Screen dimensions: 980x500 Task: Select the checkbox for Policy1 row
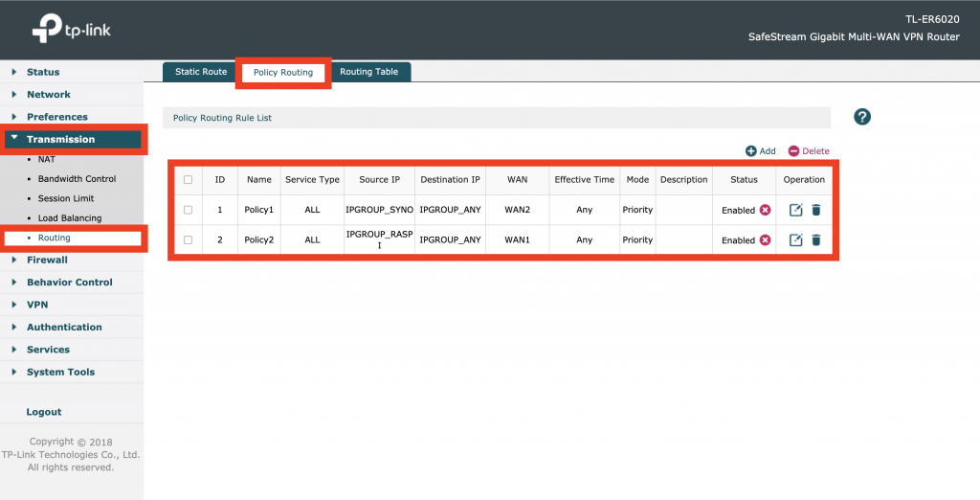188,210
